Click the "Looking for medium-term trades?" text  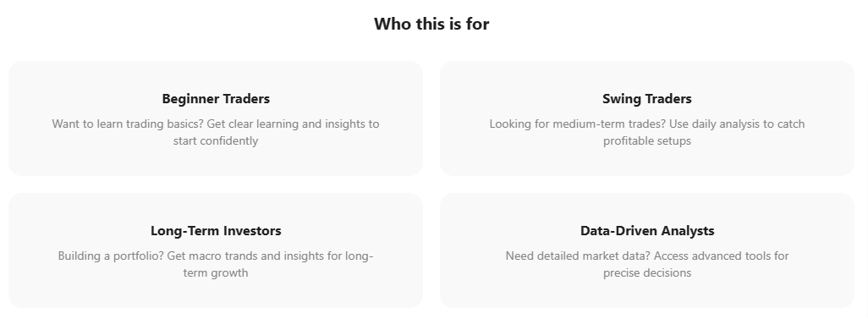click(x=577, y=124)
